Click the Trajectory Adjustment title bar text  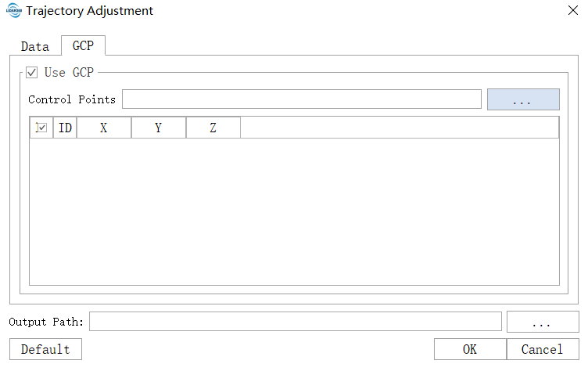pyautogui.click(x=89, y=11)
